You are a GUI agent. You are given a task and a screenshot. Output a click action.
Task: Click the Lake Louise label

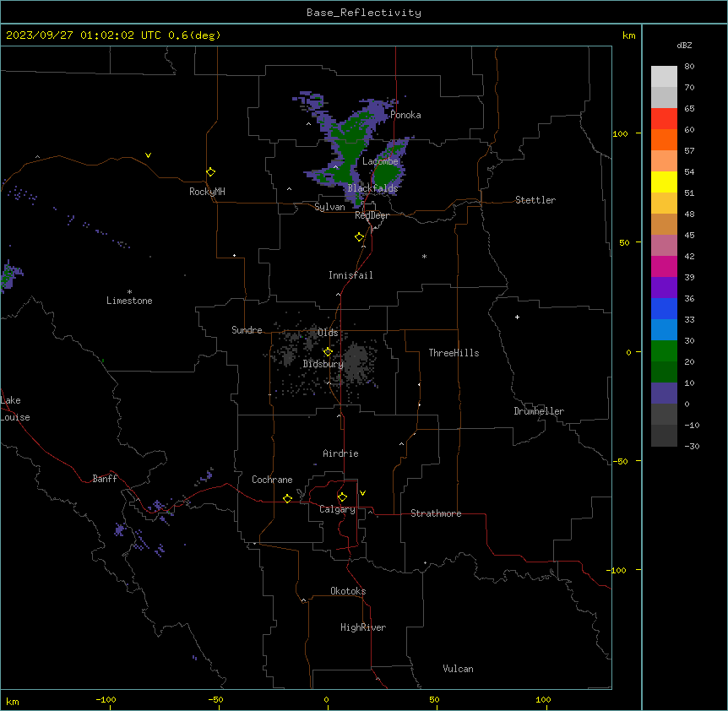click(x=15, y=409)
